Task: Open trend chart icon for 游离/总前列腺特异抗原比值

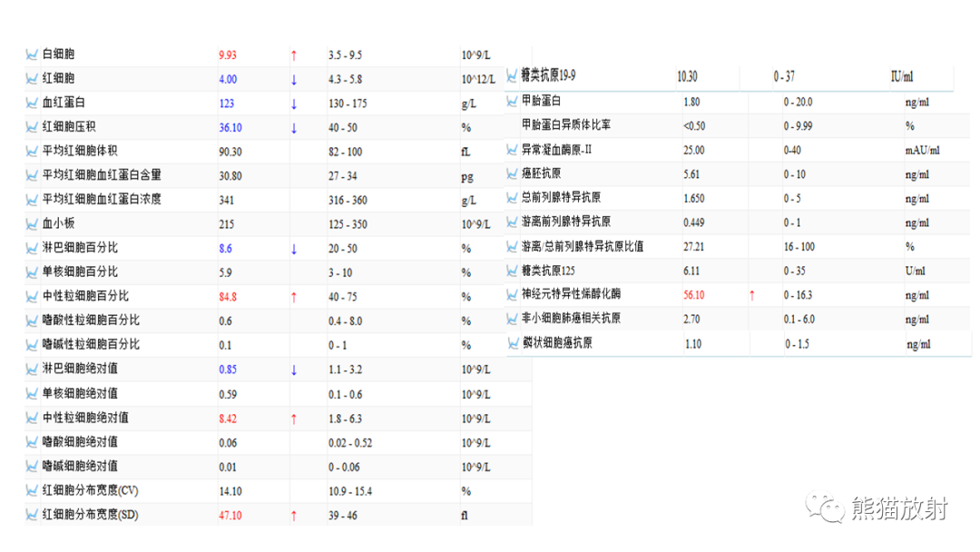Action: tap(512, 247)
